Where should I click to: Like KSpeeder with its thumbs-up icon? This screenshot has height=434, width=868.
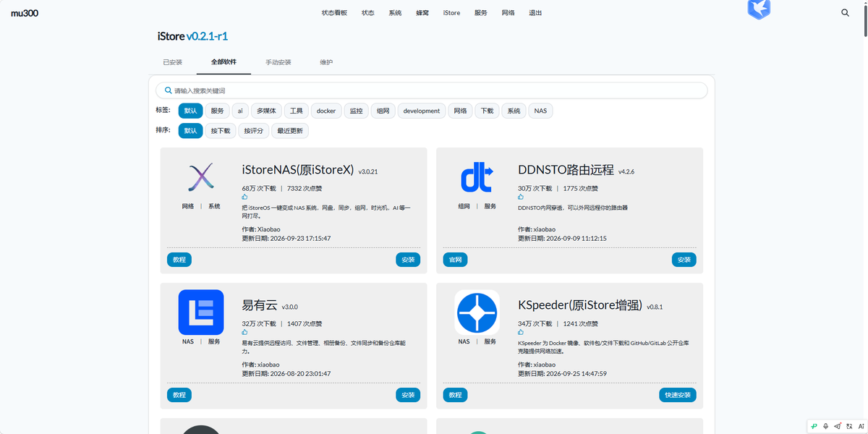coord(521,332)
